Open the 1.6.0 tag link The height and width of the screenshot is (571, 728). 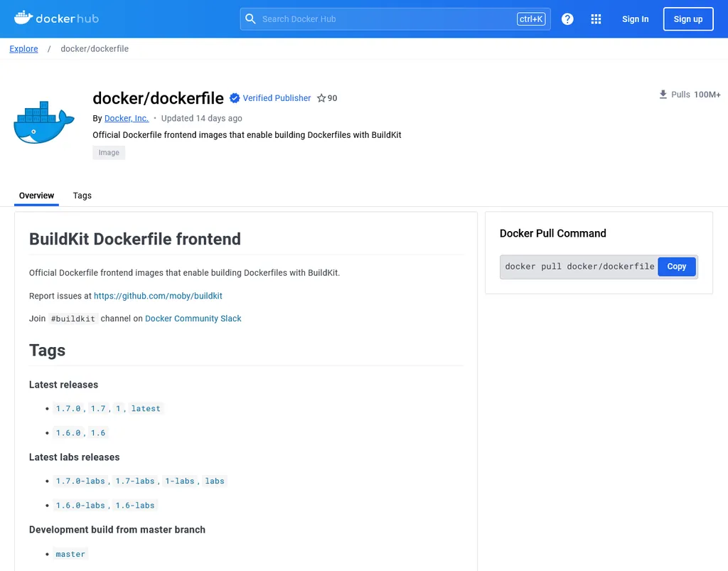[x=68, y=432]
